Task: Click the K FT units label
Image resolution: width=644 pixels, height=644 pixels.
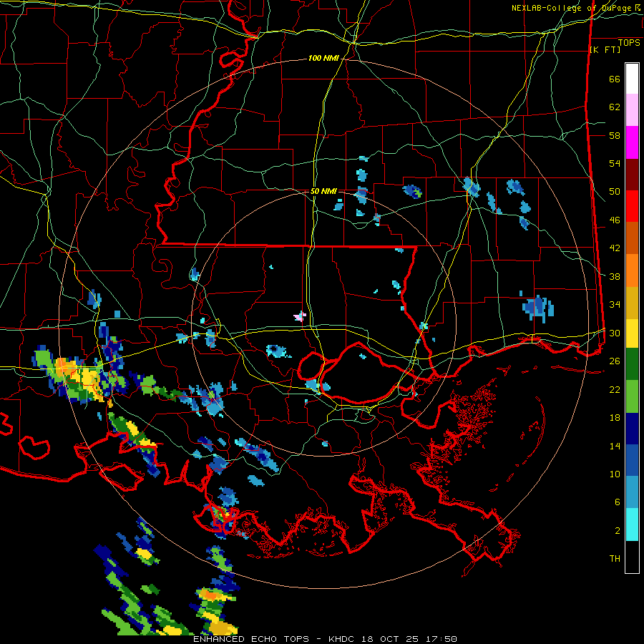Action: 605,49
